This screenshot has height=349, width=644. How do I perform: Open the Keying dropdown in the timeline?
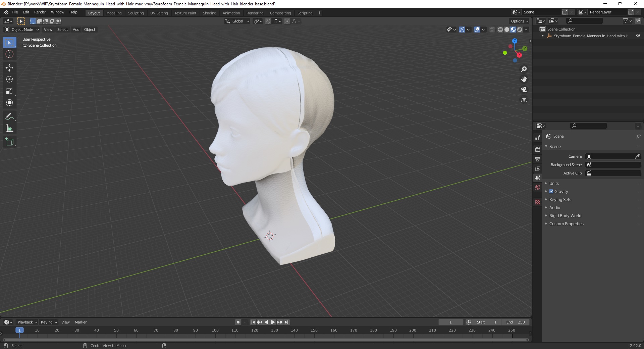point(49,322)
